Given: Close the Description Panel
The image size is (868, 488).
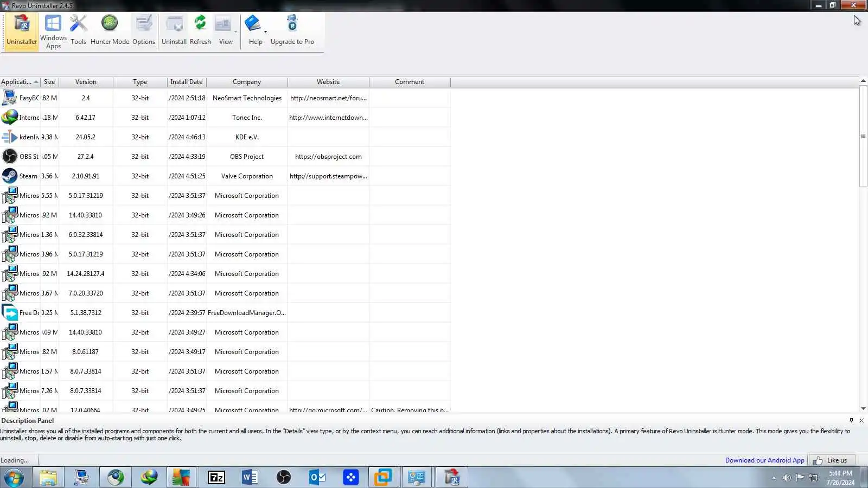Looking at the screenshot, I should coord(861,420).
